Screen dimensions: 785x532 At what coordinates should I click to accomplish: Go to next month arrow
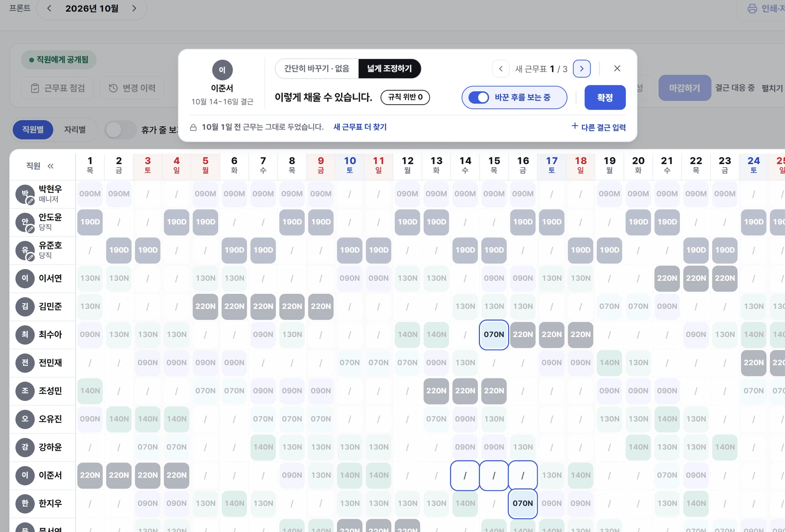pos(134,8)
